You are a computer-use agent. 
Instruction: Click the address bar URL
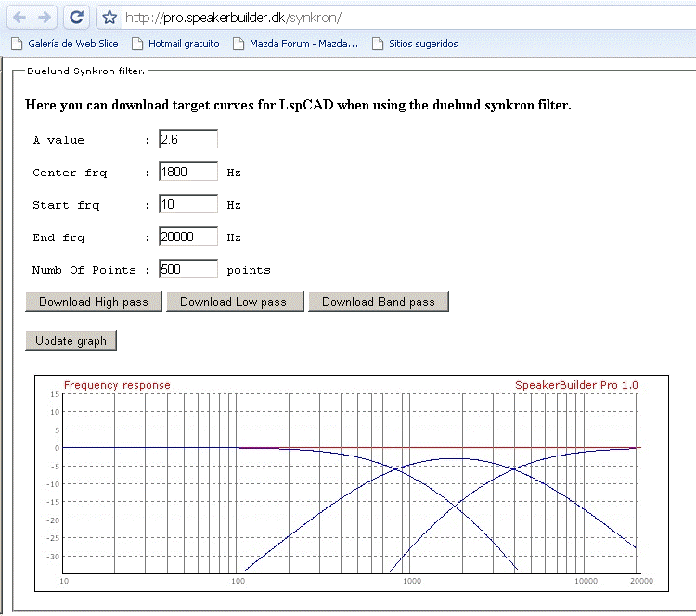[x=233, y=18]
